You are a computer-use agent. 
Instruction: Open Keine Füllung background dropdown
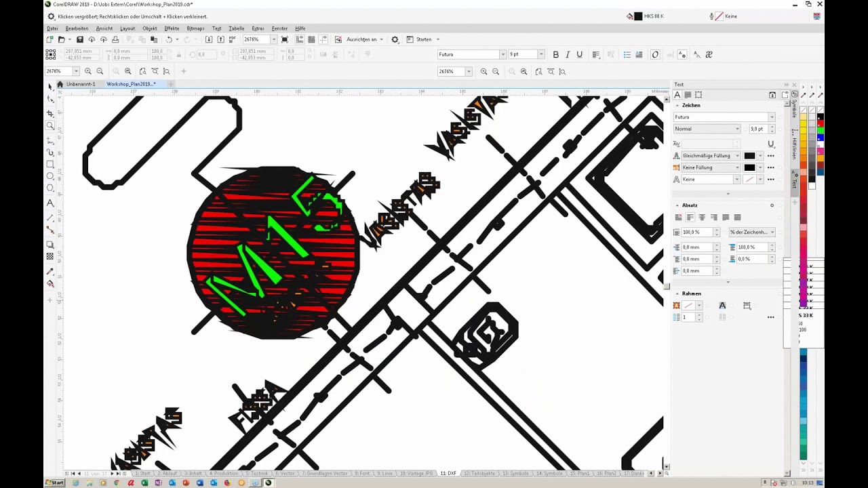711,167
